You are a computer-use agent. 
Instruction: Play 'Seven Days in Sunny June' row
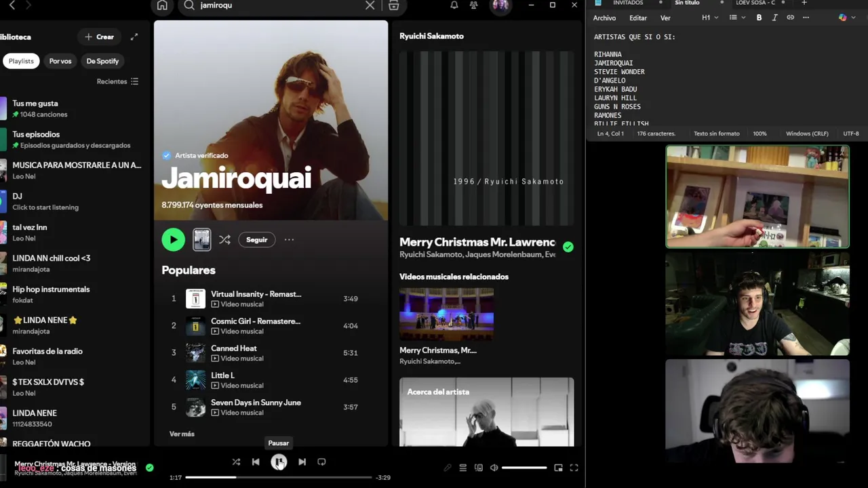270,407
